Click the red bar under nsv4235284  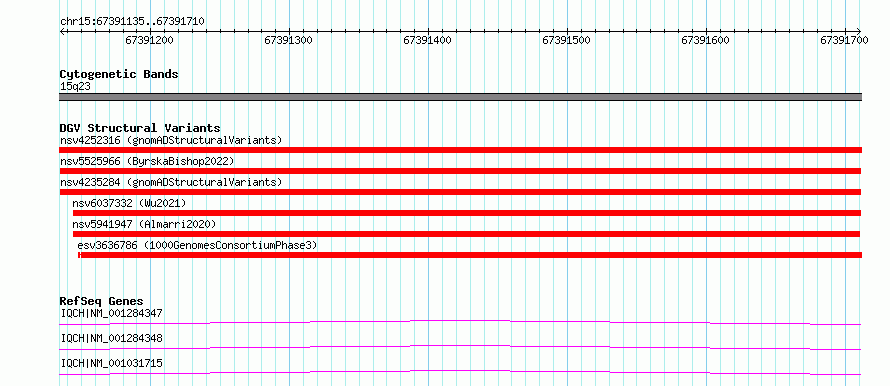click(x=460, y=192)
